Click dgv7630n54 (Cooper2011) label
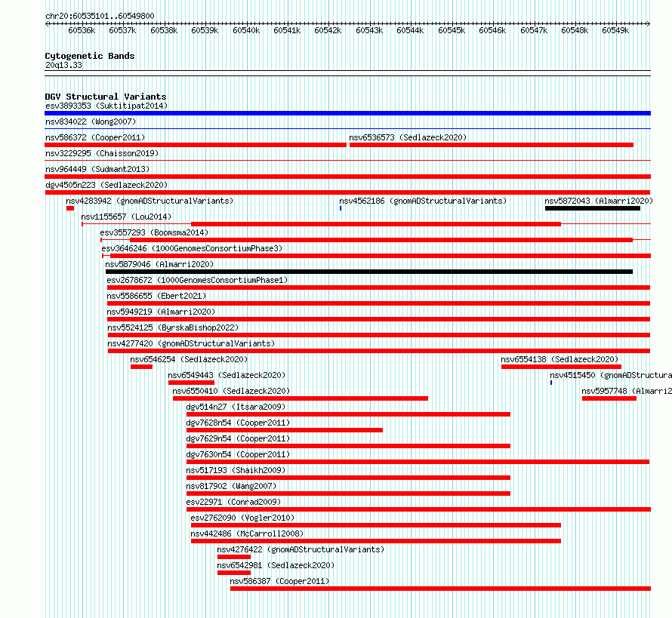 click(238, 454)
